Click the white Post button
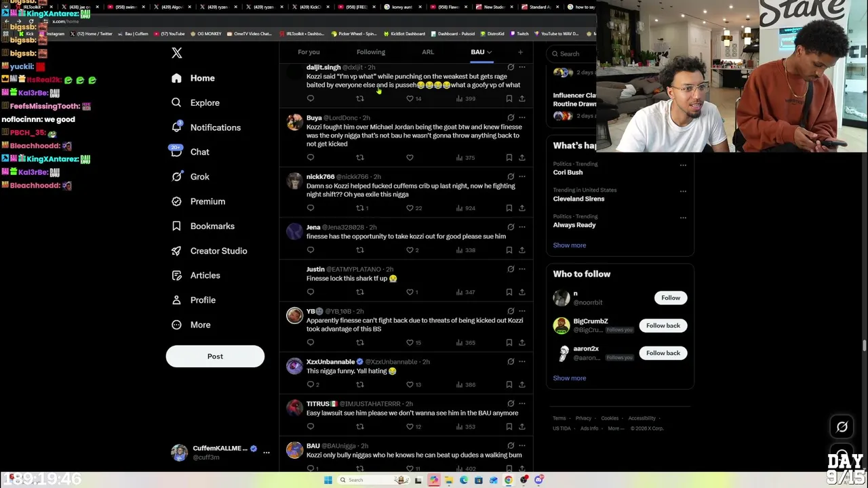The height and width of the screenshot is (488, 868). click(215, 357)
